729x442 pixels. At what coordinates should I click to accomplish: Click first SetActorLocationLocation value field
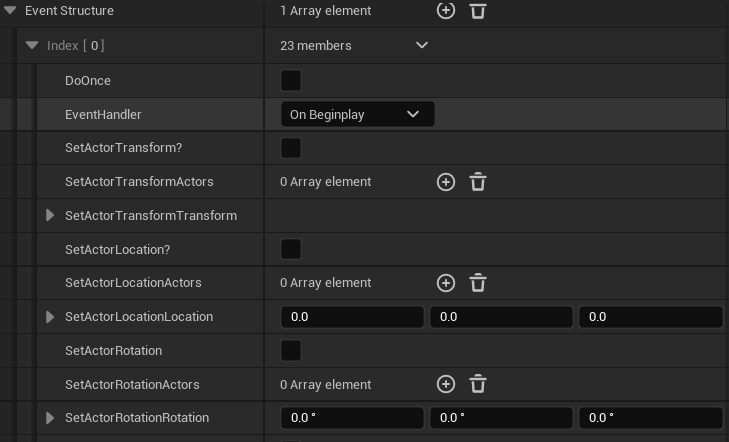point(352,317)
